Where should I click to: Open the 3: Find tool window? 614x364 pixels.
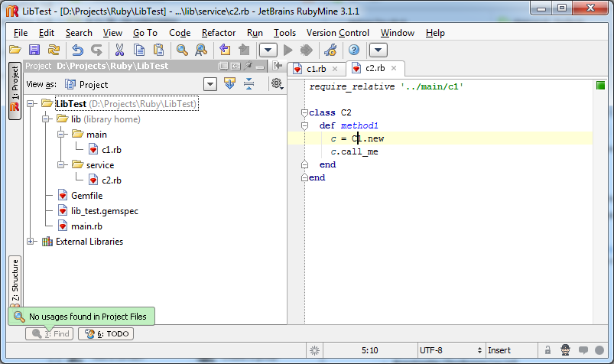(50, 333)
